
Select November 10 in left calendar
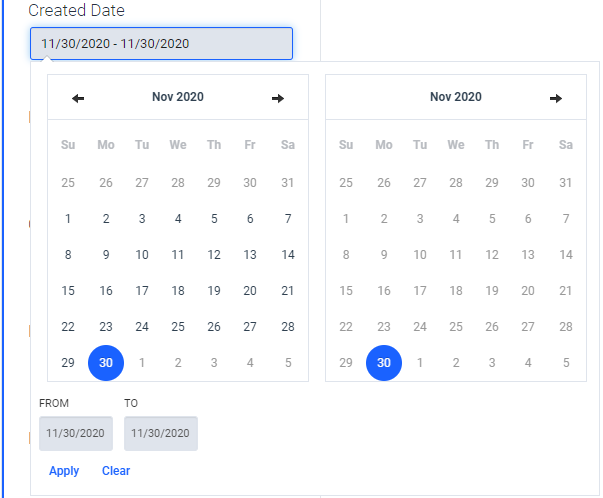coord(142,255)
